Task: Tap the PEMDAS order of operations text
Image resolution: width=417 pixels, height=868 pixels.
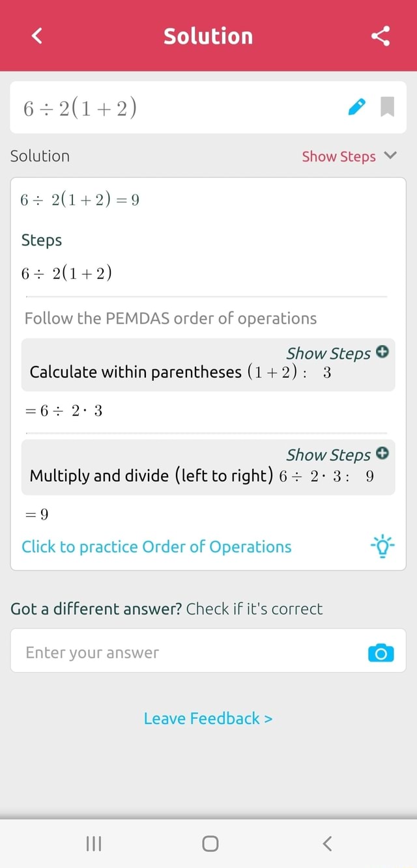Action: click(x=169, y=318)
